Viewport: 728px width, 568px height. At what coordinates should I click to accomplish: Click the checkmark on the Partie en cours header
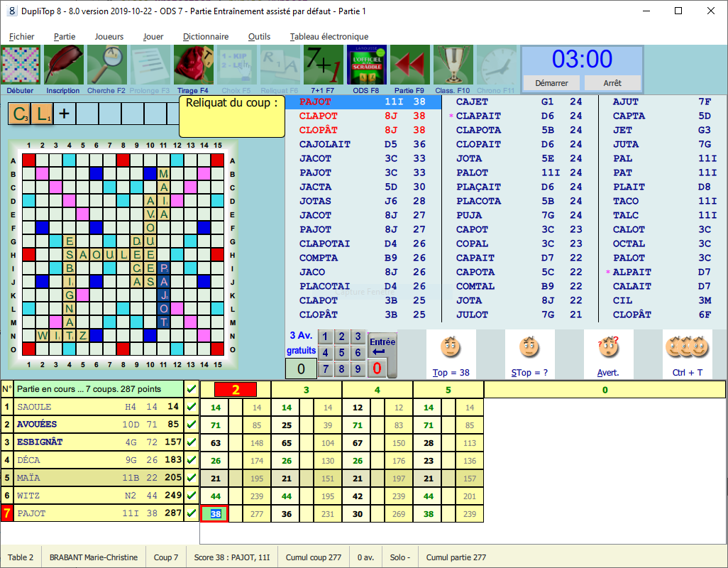pos(190,388)
